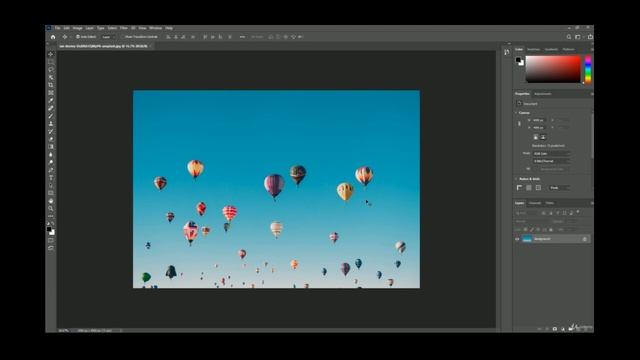Image resolution: width=640 pixels, height=360 pixels.
Task: Toggle guides in Rulers & Grids section
Action: click(538, 188)
